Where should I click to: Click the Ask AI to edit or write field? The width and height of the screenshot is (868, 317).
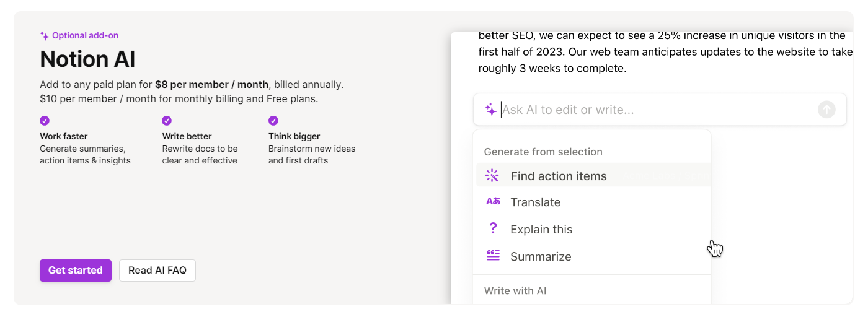660,110
